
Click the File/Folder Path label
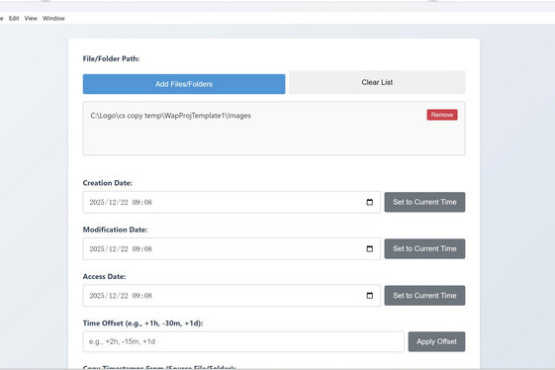[x=111, y=59]
